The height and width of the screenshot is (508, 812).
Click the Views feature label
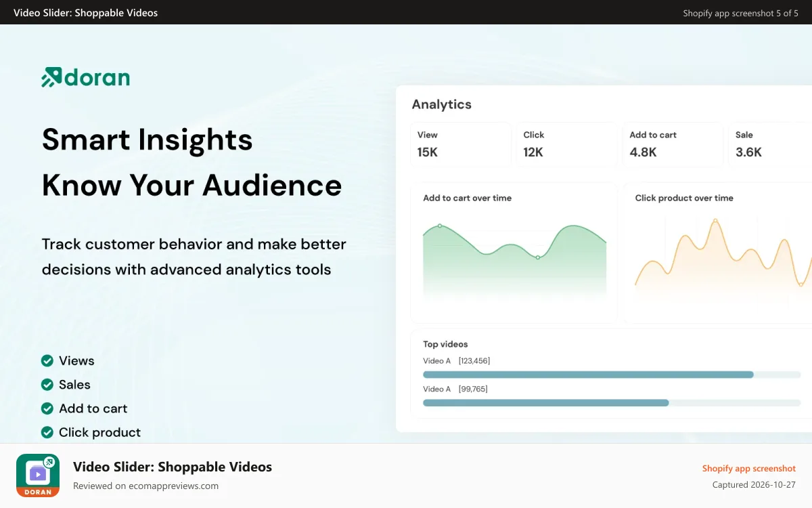click(76, 361)
